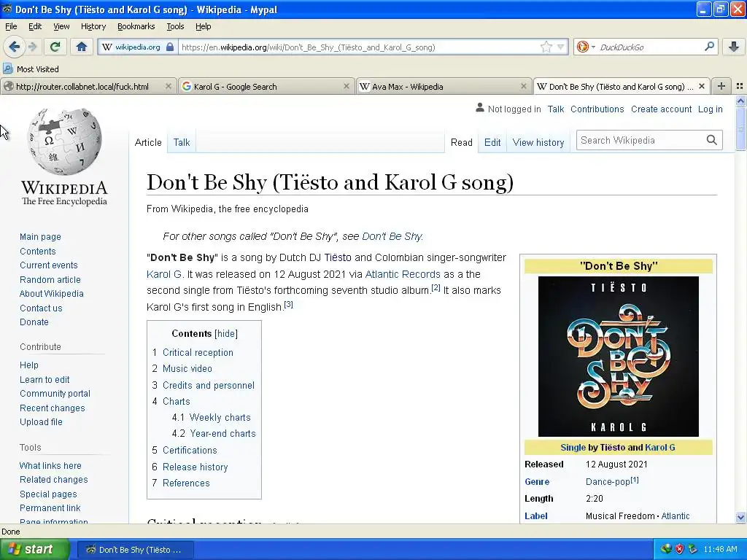Image resolution: width=747 pixels, height=560 pixels.
Task: Click the Log in link
Action: [x=711, y=109]
